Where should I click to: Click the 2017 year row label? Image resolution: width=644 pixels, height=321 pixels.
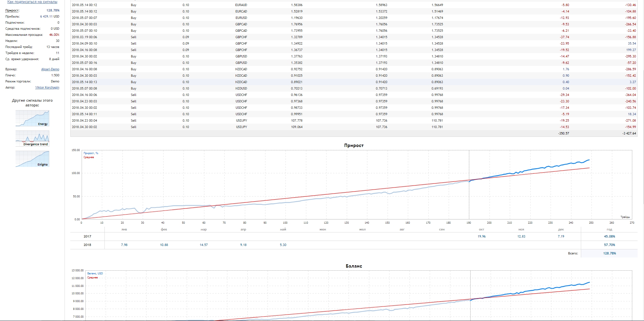pyautogui.click(x=88, y=237)
